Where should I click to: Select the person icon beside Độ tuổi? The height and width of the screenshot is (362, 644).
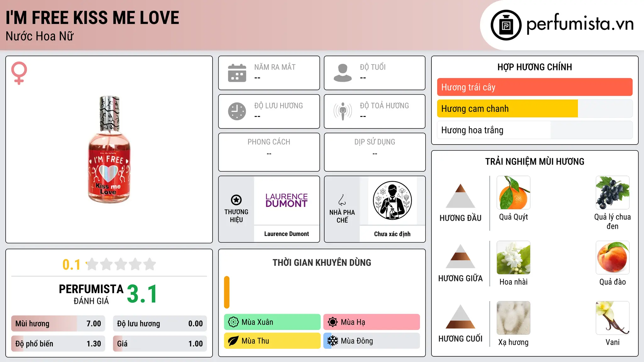point(343,73)
